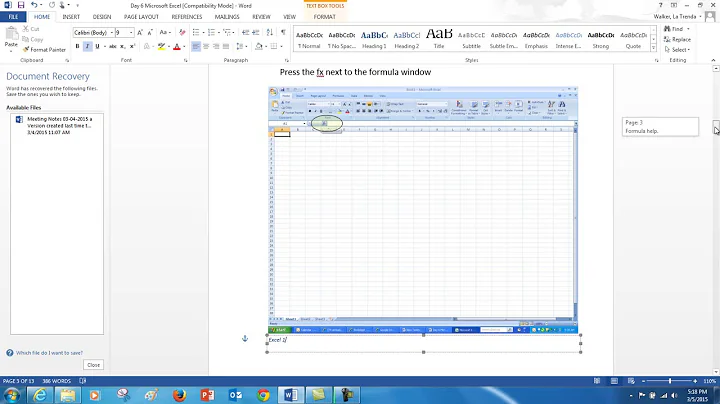
Task: Open the Font dialog launcher
Action: coord(186,61)
